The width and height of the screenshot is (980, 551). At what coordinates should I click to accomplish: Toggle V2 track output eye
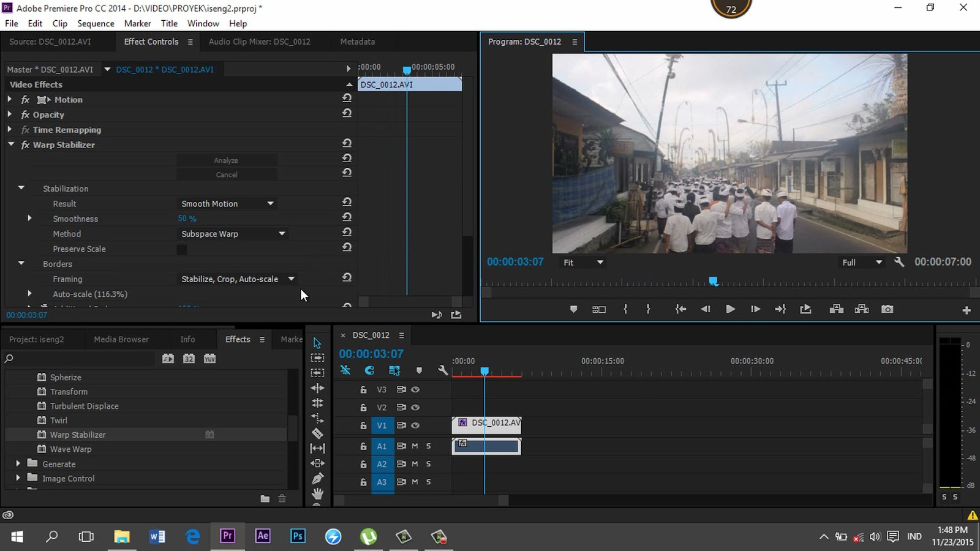[415, 407]
